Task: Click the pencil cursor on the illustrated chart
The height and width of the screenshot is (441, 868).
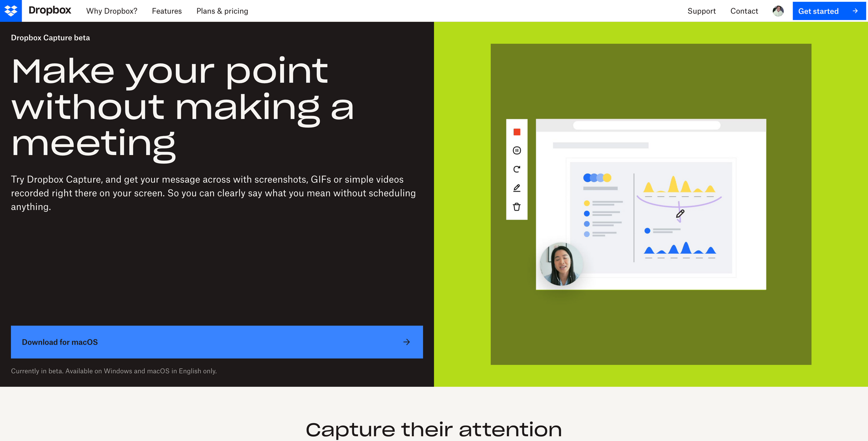Action: coord(680,214)
